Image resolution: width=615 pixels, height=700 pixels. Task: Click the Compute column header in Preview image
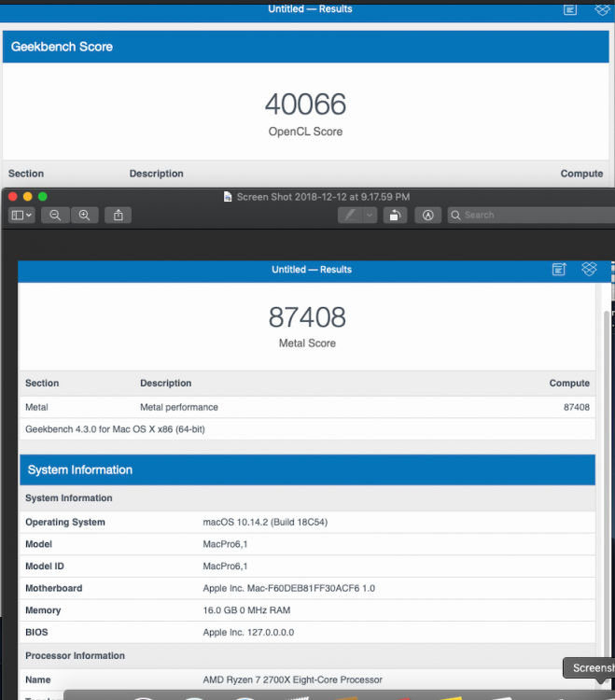coord(569,383)
